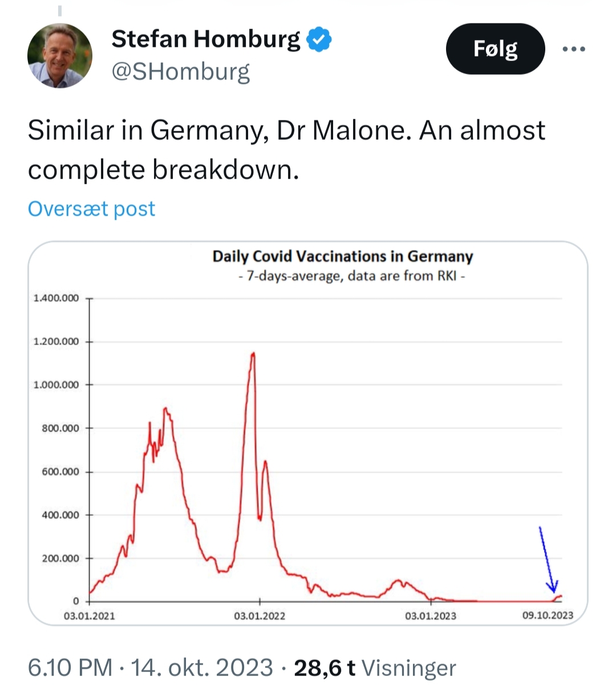Click the 03.01.2021 x-axis date label
616x688 pixels.
[89, 616]
